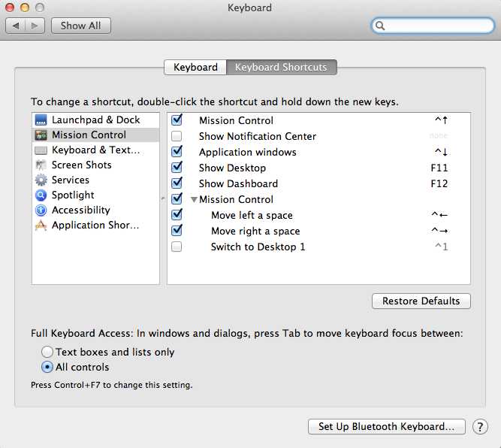Click the ^1 shortcut for Switch to Desktop 1
The width and height of the screenshot is (501, 448).
(x=441, y=247)
